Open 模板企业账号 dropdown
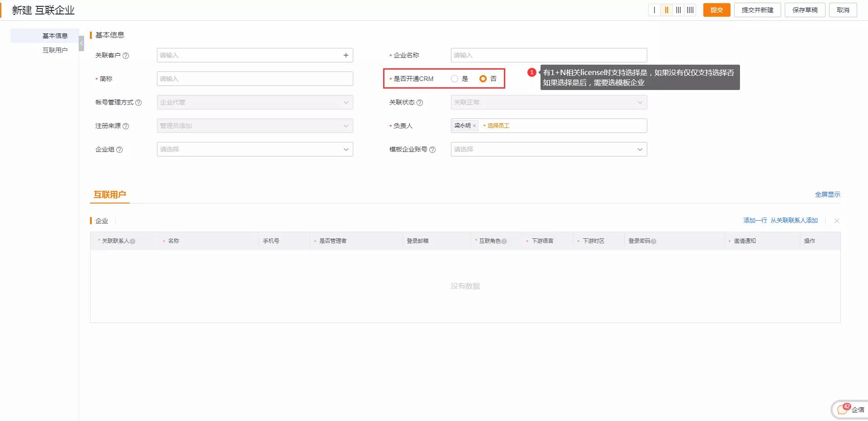868x421 pixels. pos(549,149)
